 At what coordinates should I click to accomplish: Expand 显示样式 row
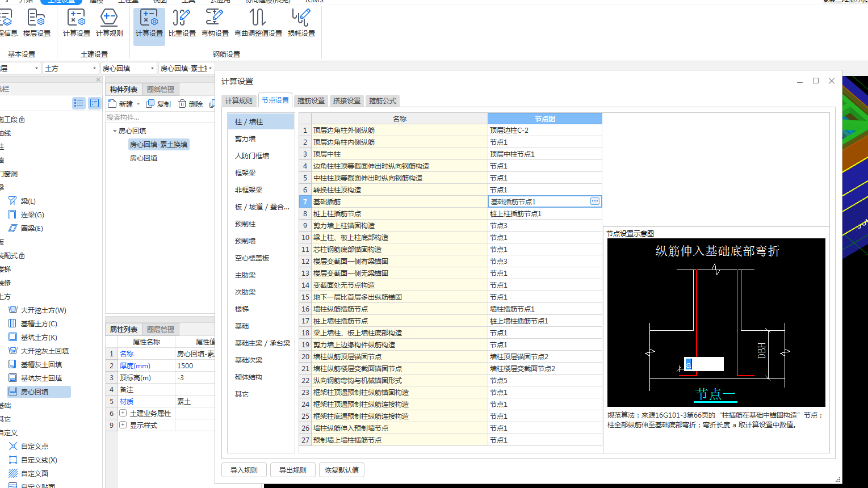(x=123, y=425)
